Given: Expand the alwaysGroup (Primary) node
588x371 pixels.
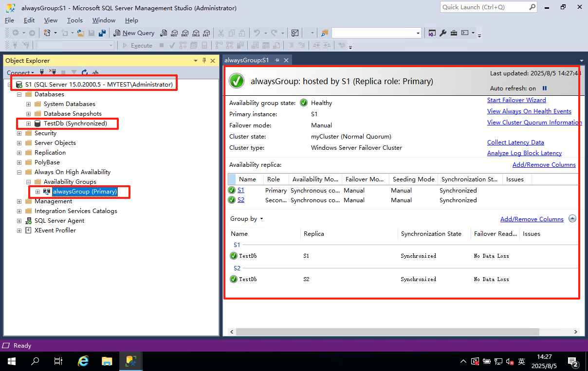Looking at the screenshot, I should tap(37, 192).
